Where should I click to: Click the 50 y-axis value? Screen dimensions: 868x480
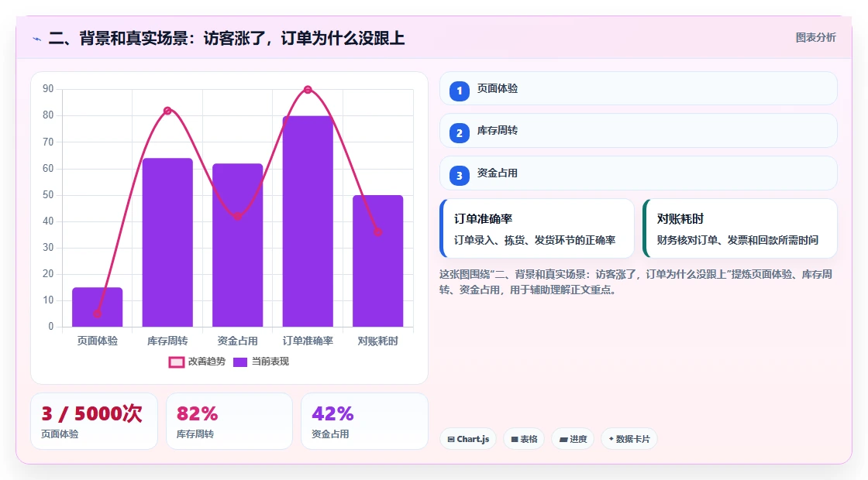point(48,194)
